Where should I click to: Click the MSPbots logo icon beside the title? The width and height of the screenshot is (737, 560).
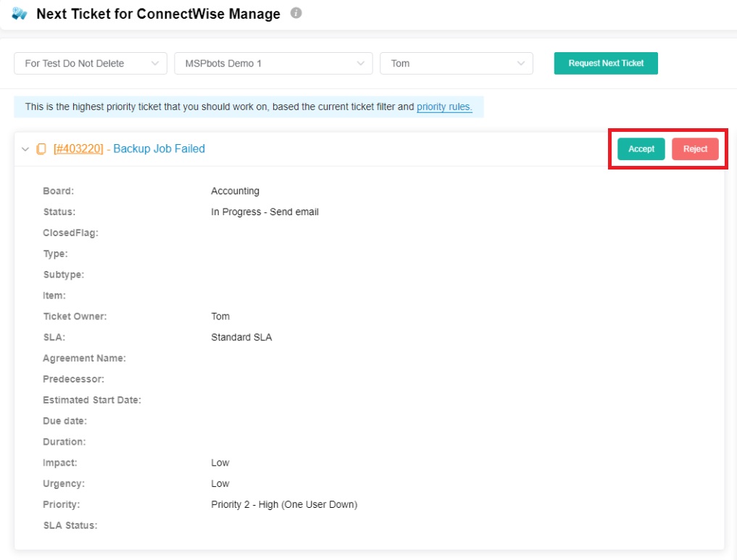pyautogui.click(x=20, y=14)
